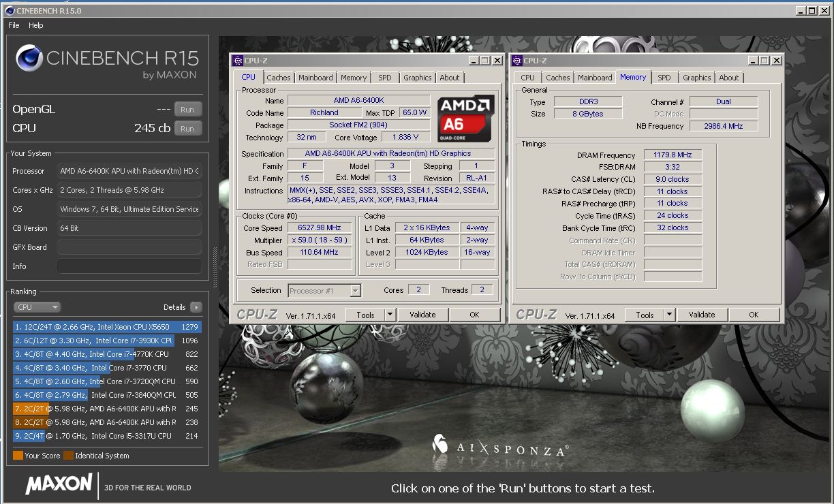The image size is (834, 504).
Task: Open the CPU ranking dropdown
Action: pyautogui.click(x=37, y=307)
